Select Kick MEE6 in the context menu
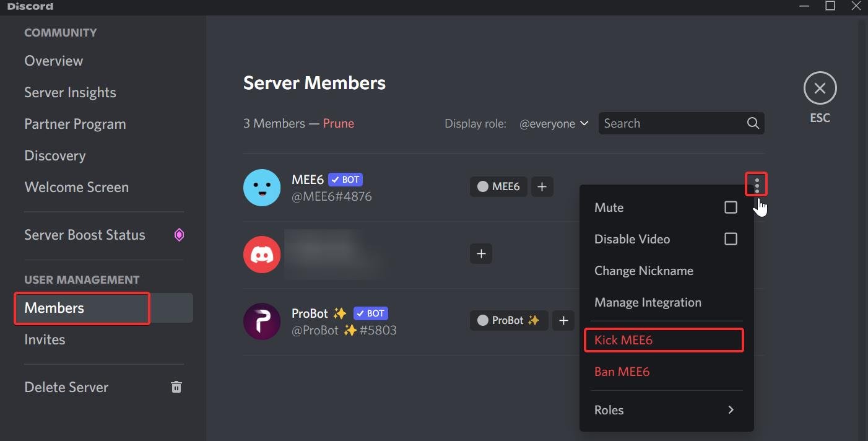Screen dimensions: 868x441 [664, 340]
